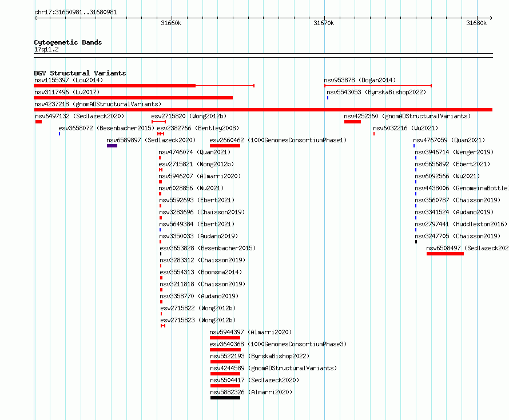Image resolution: width=509 pixels, height=420 pixels.
Task: Click the 31680k ruler tick label
Action: tap(476, 23)
